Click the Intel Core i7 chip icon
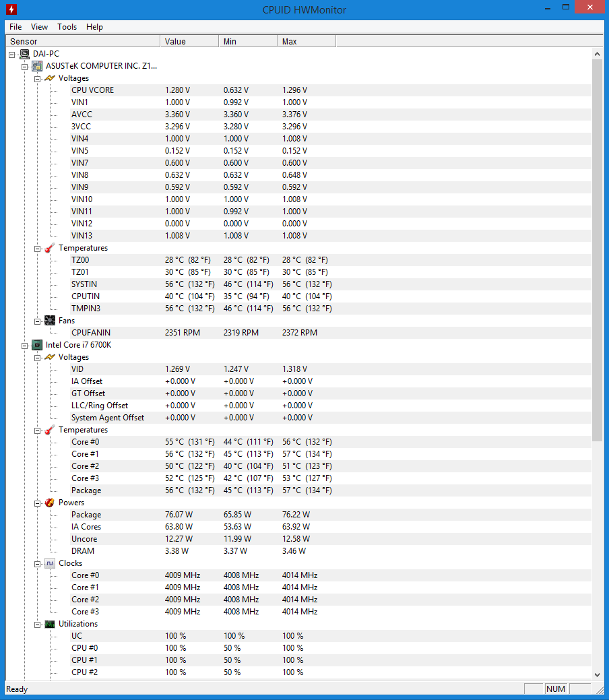The height and width of the screenshot is (700, 609). [37, 345]
